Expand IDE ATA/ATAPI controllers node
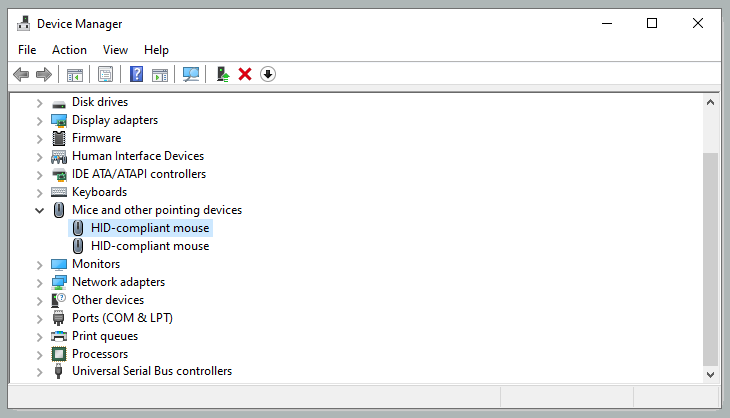 point(40,175)
